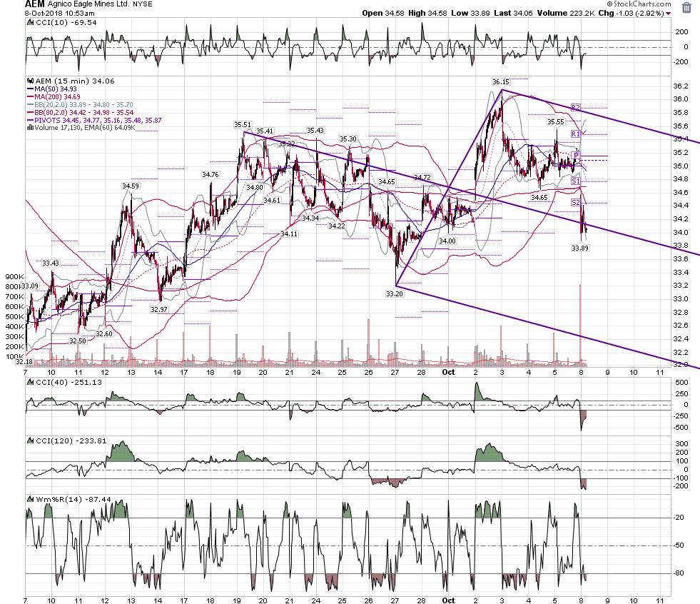Screen dimensions: 700x604
Task: Click the 34.11 price label
Action: pyautogui.click(x=289, y=233)
